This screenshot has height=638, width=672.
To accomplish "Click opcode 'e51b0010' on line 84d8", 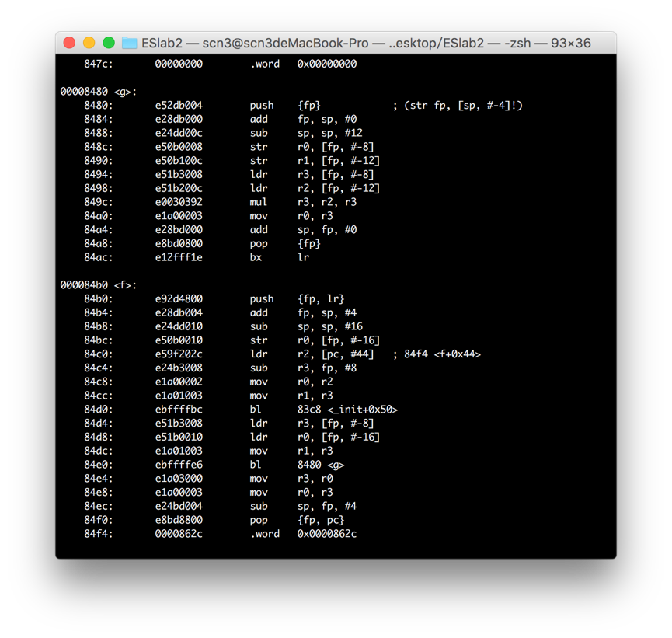I will [x=179, y=437].
